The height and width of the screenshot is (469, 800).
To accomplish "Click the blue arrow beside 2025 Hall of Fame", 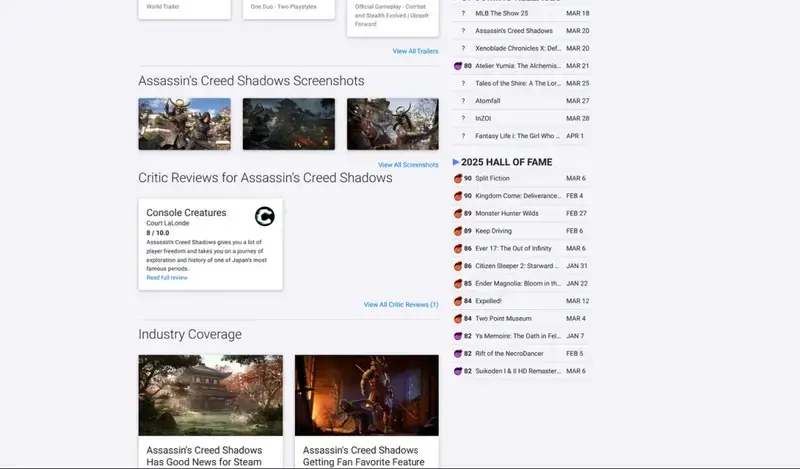I will [456, 161].
